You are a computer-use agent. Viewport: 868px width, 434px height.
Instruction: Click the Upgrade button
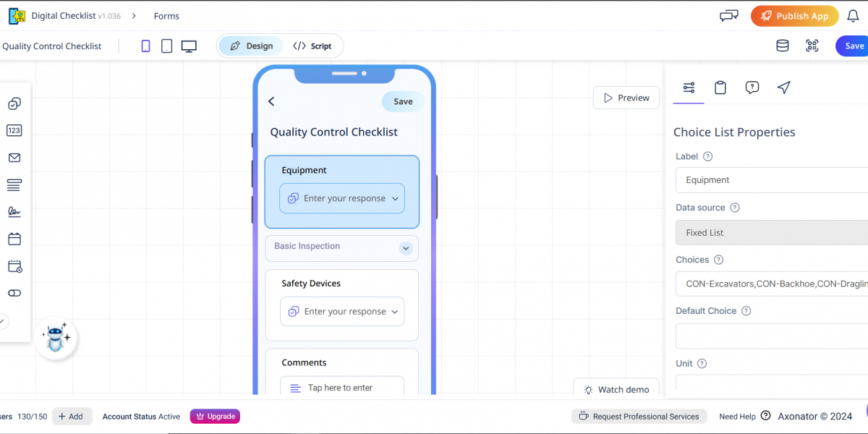pos(215,417)
